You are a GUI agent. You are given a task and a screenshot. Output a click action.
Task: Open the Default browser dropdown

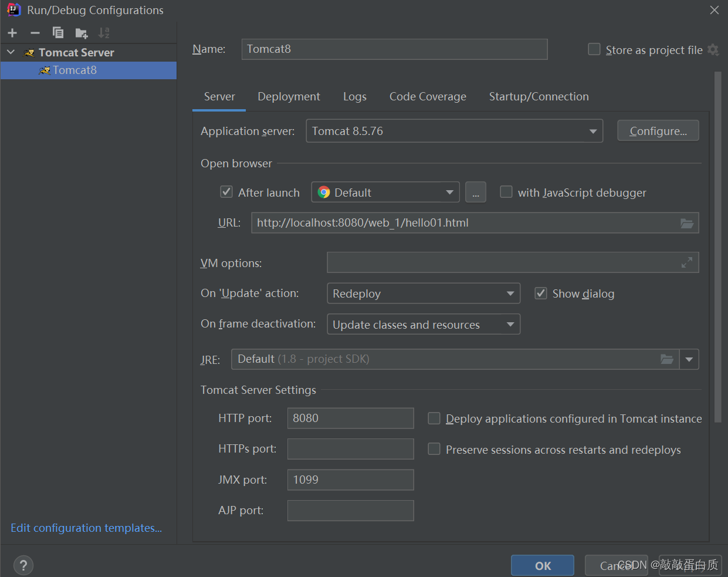point(385,192)
